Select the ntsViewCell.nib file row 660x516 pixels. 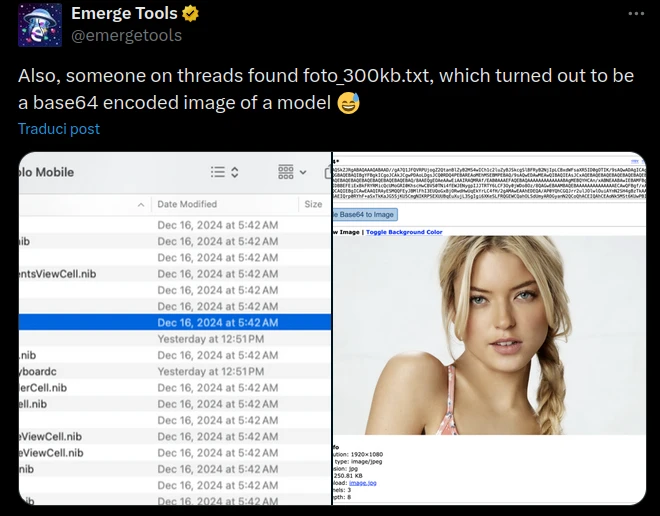click(175, 274)
